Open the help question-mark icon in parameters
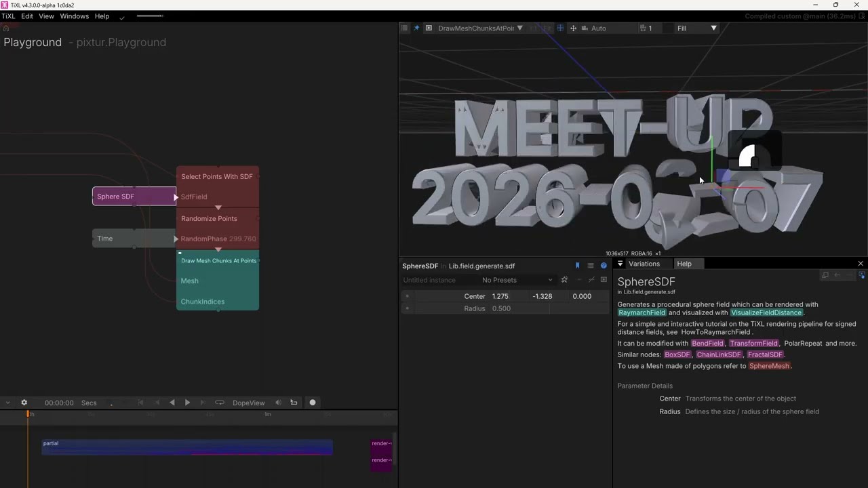 click(604, 266)
